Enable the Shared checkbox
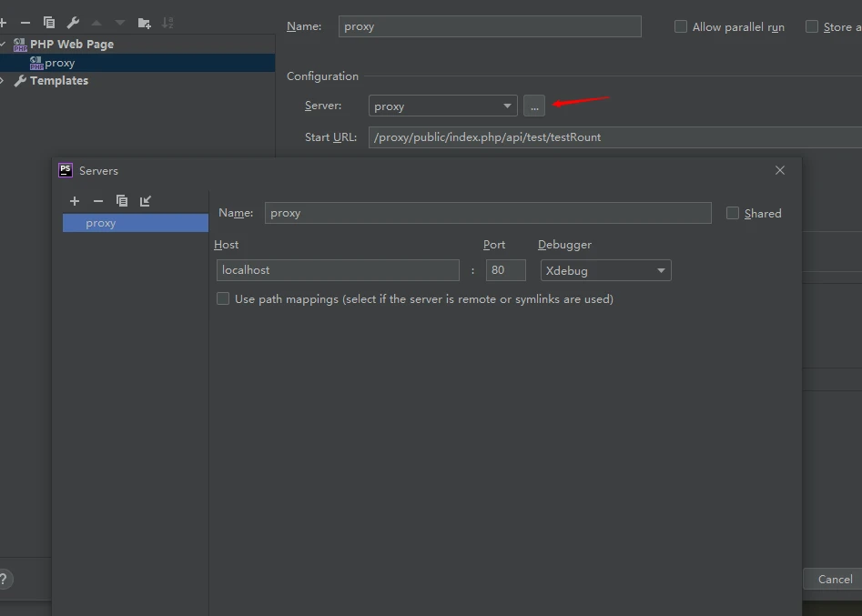This screenshot has height=616, width=862. click(x=733, y=213)
